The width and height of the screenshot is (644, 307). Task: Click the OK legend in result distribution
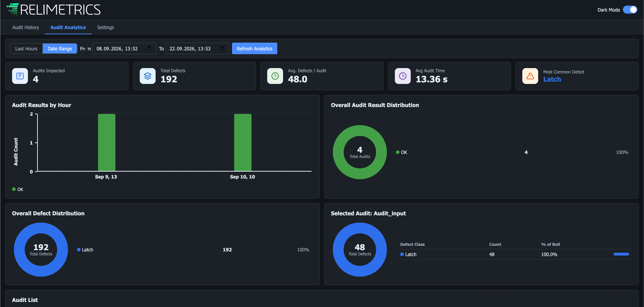click(402, 152)
